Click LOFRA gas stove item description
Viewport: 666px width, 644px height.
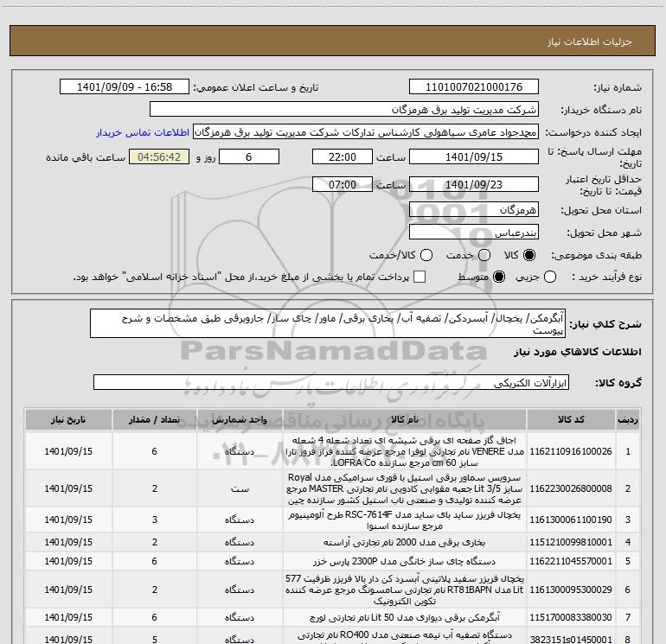pyautogui.click(x=405, y=451)
